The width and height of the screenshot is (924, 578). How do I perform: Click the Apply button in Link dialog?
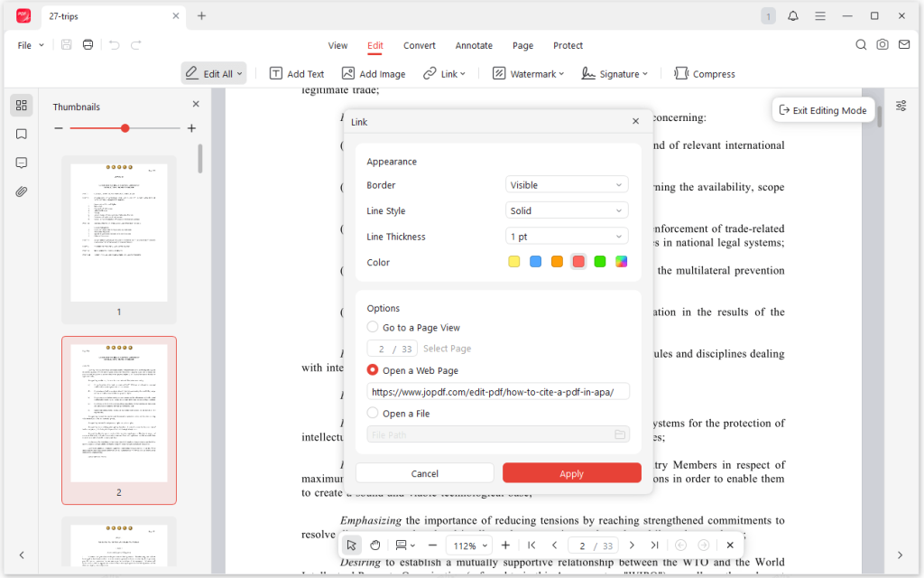(x=571, y=473)
